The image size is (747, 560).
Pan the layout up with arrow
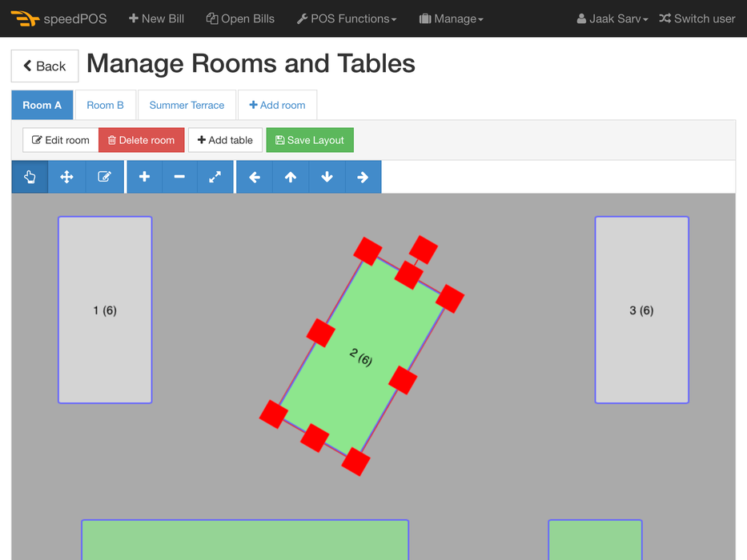pos(291,177)
